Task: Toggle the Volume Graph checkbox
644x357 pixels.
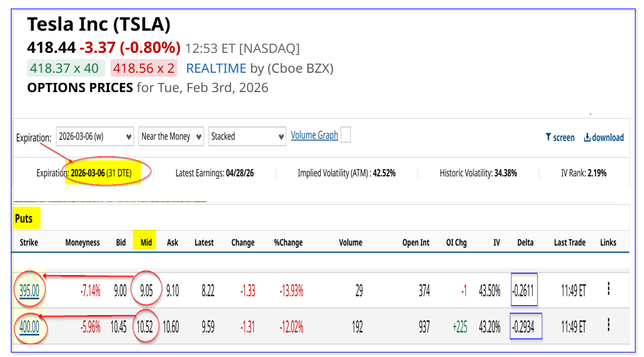Action: click(x=345, y=135)
